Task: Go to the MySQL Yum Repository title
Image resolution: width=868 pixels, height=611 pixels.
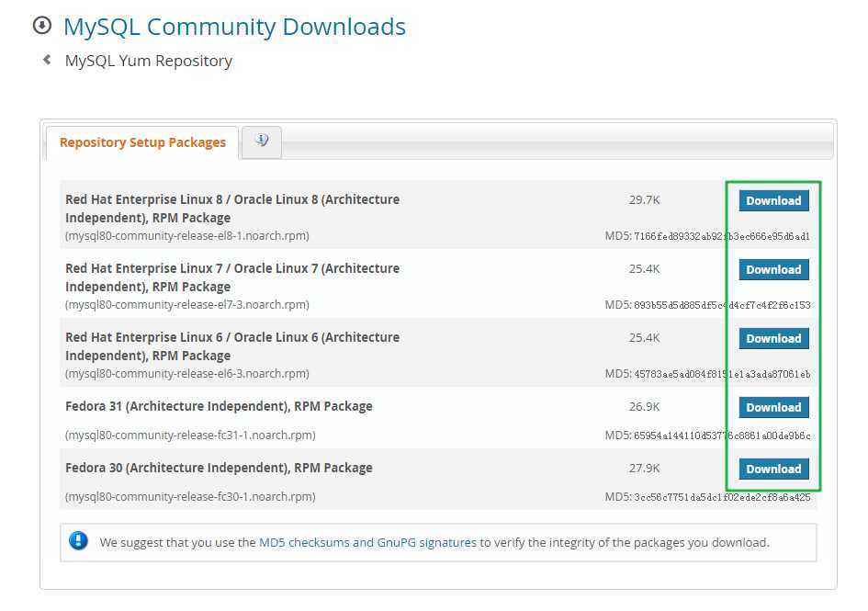Action: (x=149, y=61)
